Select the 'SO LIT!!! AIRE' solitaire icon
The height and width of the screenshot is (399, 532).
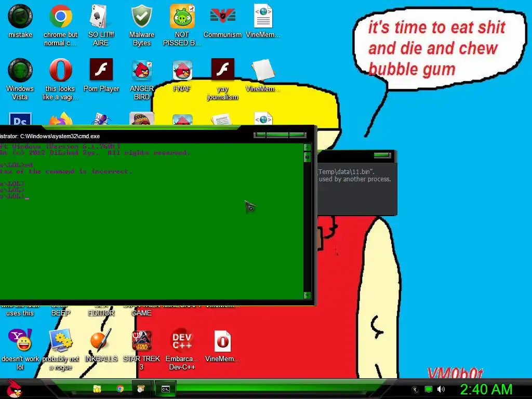click(x=101, y=25)
